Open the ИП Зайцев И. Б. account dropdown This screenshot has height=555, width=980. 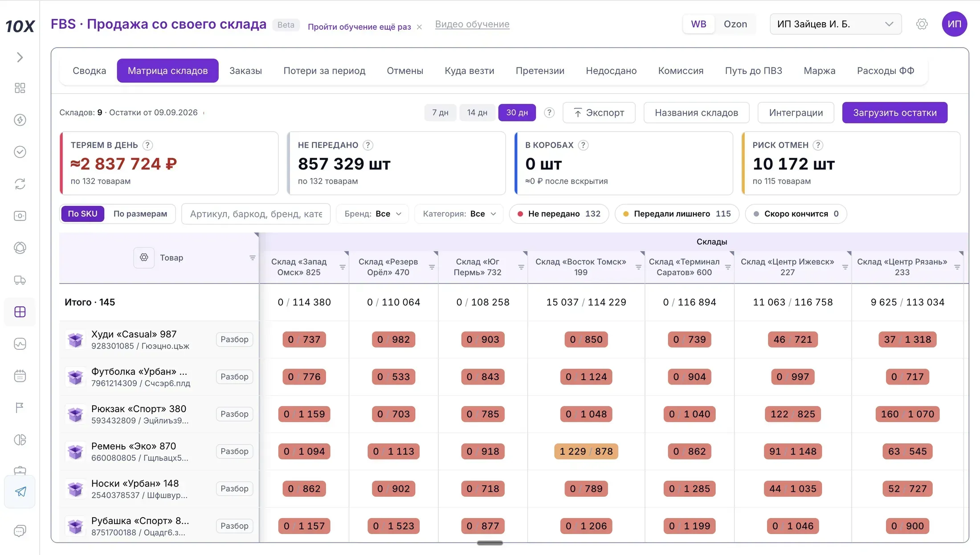(835, 24)
